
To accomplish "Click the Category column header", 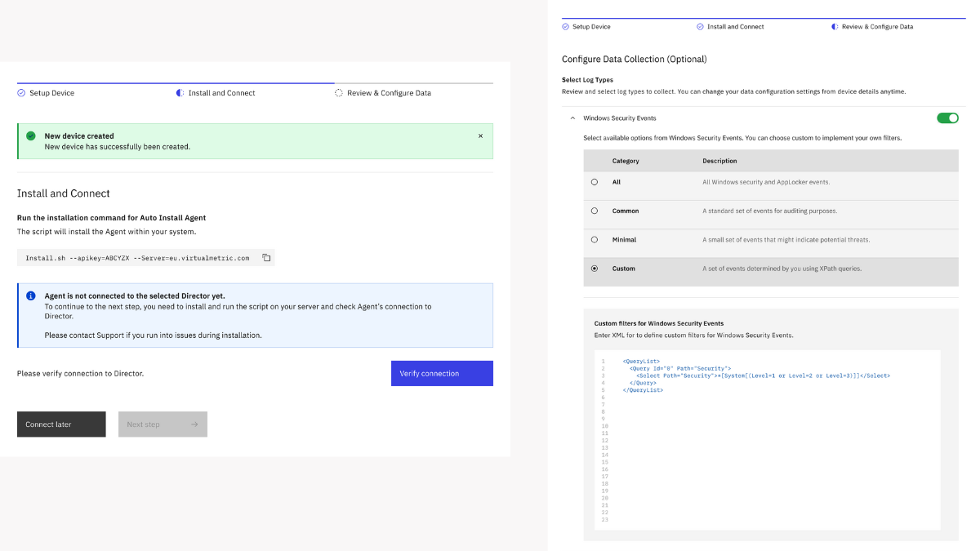I will coord(626,161).
